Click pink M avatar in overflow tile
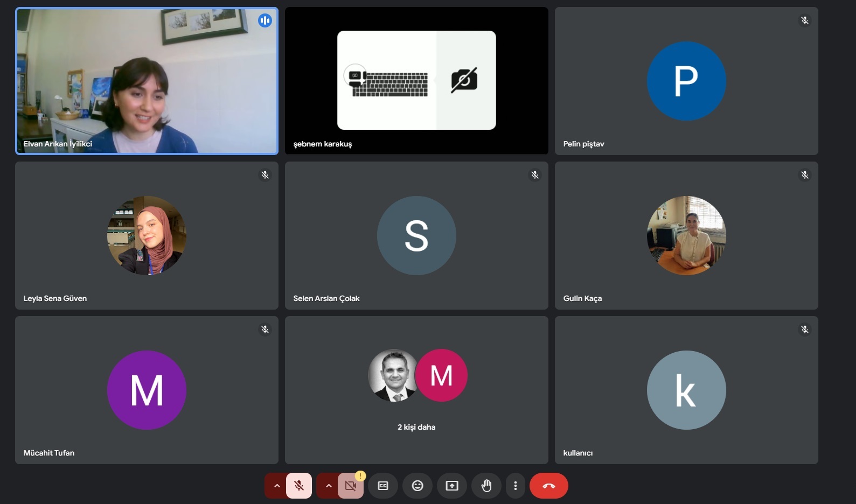 pos(442,375)
